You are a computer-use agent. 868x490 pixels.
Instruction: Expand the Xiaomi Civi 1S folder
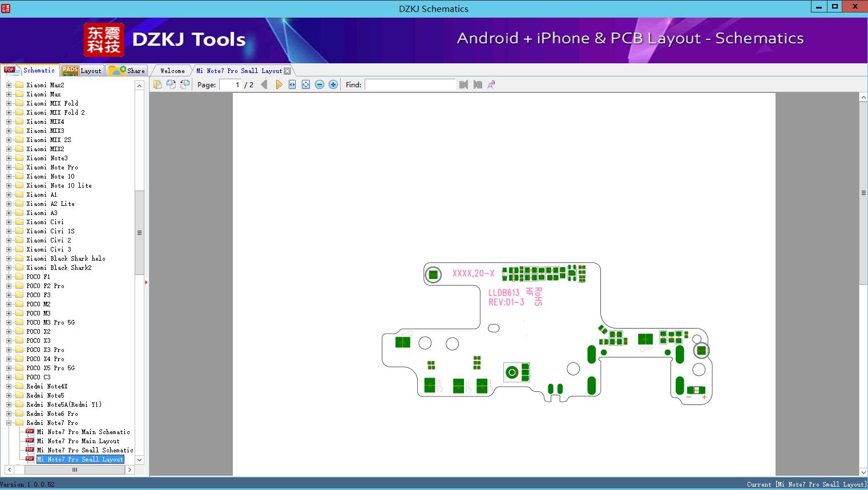[9, 231]
